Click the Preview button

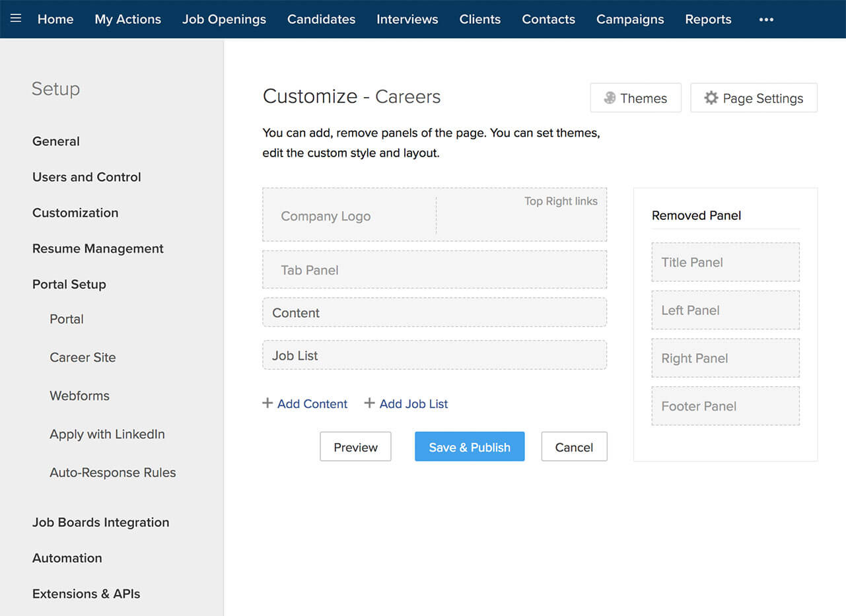[355, 447]
